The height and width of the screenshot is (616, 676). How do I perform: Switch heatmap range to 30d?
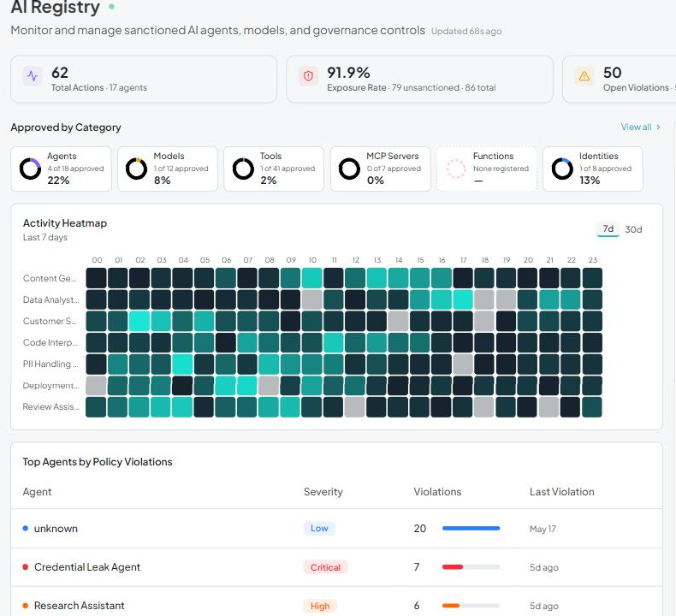coord(633,229)
